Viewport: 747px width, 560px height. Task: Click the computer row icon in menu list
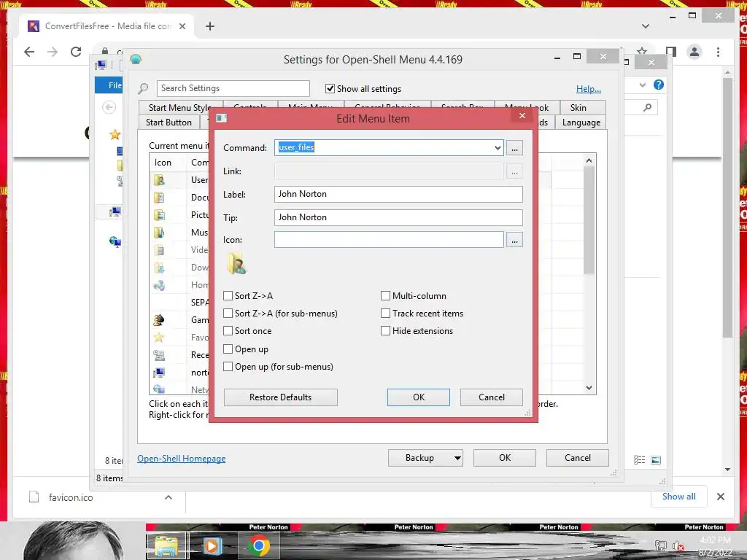[x=159, y=373]
